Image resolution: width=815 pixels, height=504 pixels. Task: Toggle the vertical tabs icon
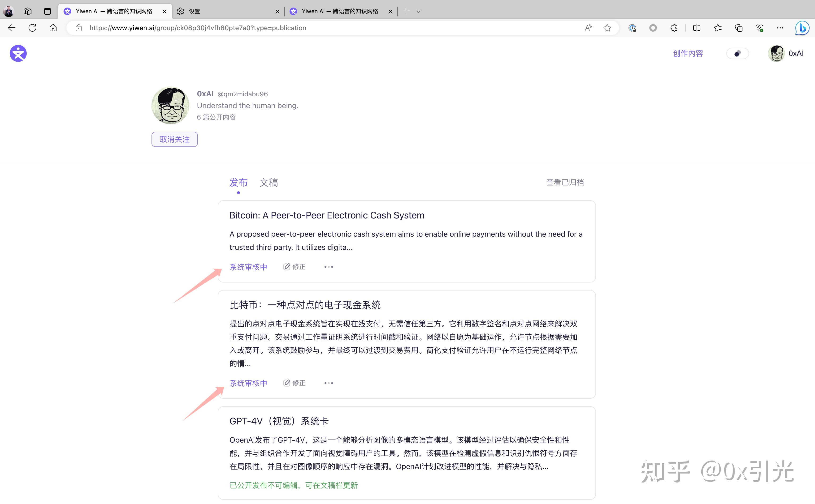click(47, 11)
